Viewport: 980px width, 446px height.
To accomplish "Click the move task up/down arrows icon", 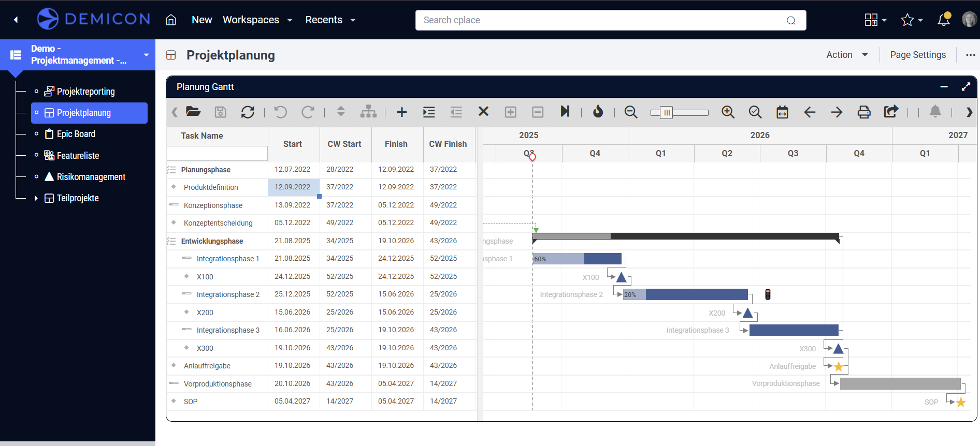I will [x=341, y=111].
